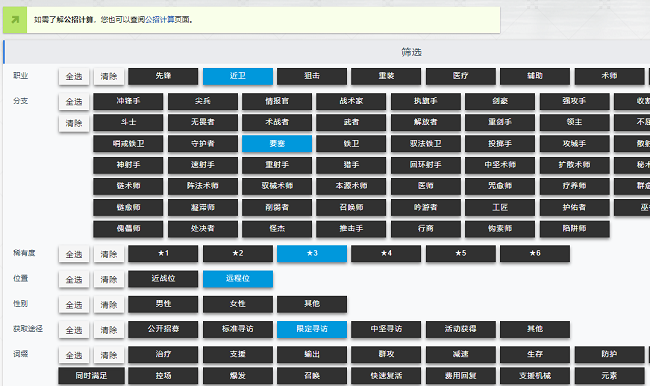This screenshot has width=650, height=386.
Task: Select the 中坚术师 branch filter
Action: (500, 165)
